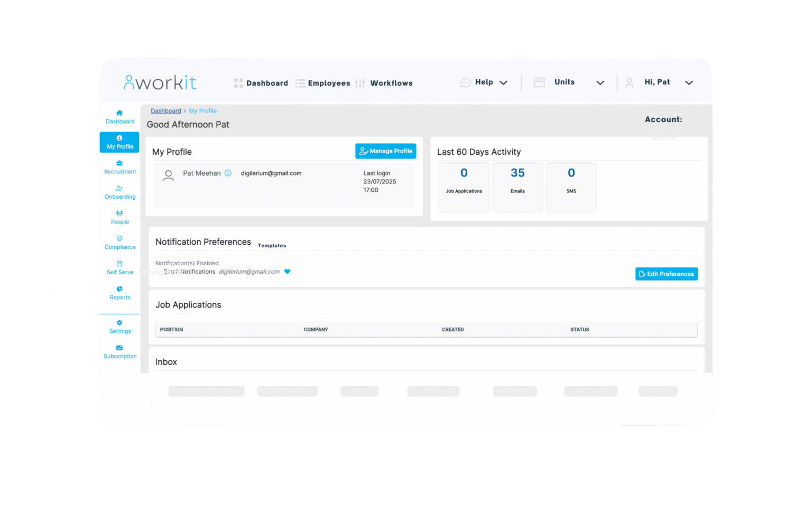Click the Compliance shield icon
This screenshot has width=812, height=511.
[x=119, y=239]
